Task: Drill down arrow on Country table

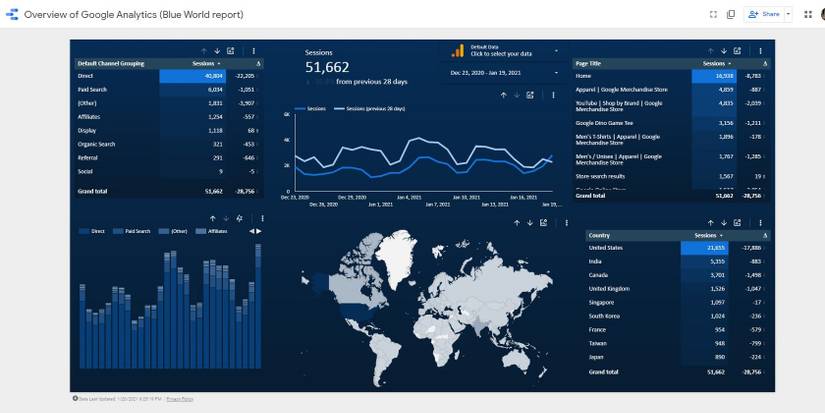Action: click(724, 223)
